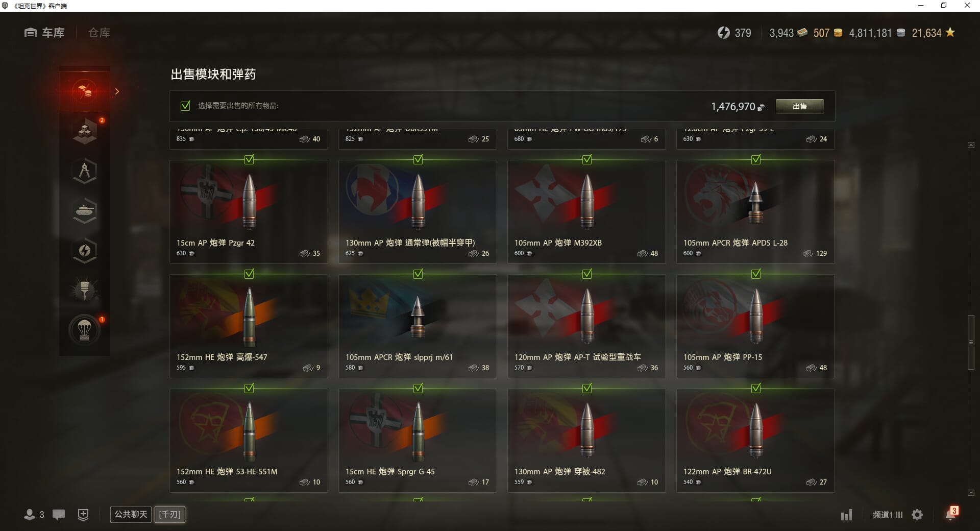Switch to the 车库 garage tab

44,33
